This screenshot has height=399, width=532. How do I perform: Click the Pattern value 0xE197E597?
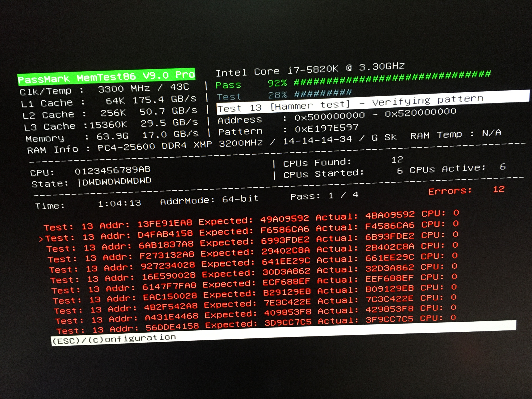pos(327,128)
